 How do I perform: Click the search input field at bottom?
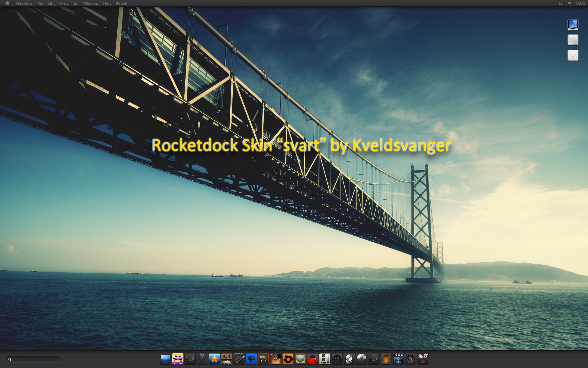pos(33,360)
